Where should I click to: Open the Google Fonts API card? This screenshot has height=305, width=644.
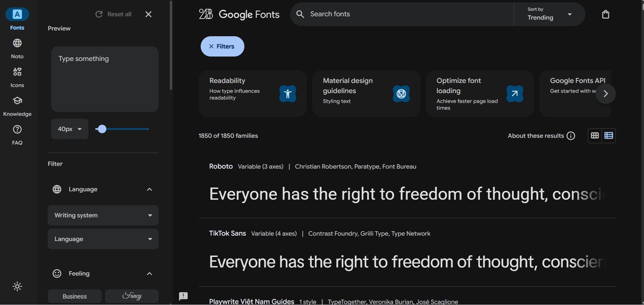coord(575,94)
